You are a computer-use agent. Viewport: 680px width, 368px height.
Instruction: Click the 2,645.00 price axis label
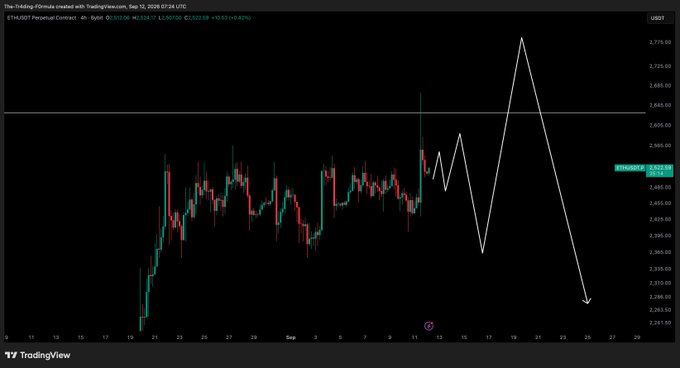660,105
